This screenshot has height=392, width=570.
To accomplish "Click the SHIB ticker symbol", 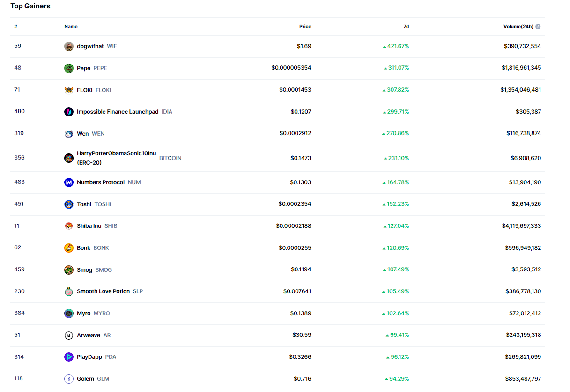I will click(x=111, y=226).
